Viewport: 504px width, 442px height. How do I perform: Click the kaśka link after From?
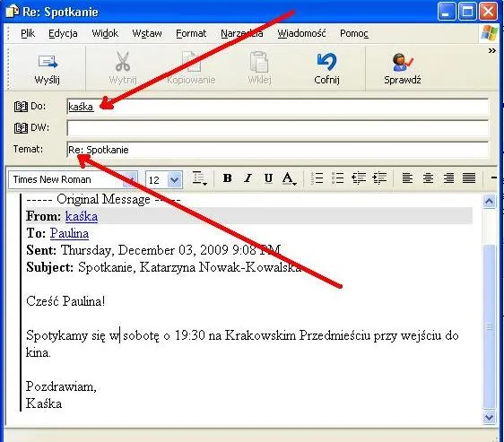pyautogui.click(x=82, y=216)
